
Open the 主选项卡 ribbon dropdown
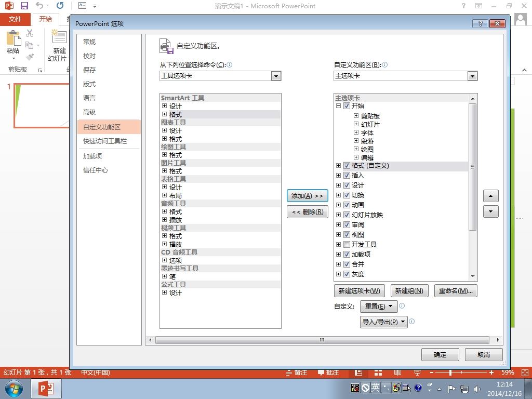click(472, 76)
